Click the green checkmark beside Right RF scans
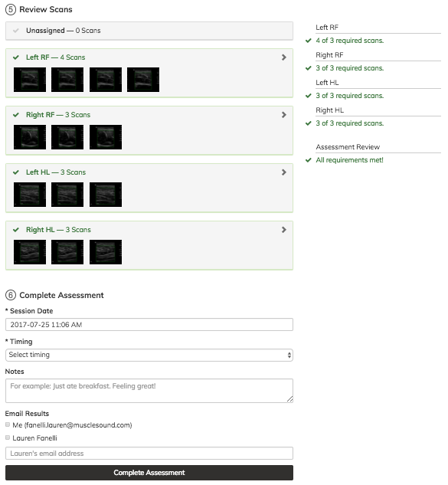The image size is (448, 485). point(16,115)
